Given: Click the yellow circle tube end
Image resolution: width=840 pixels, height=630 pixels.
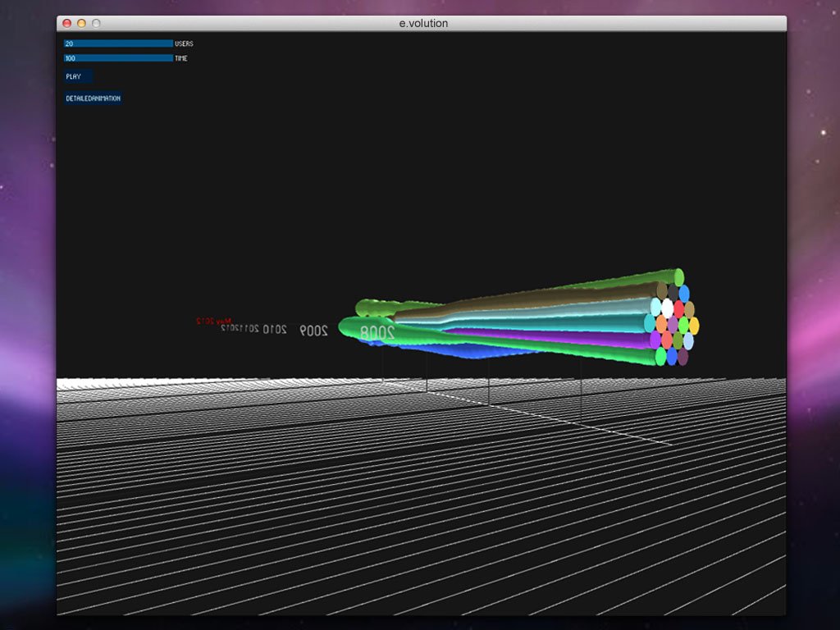Looking at the screenshot, I should [694, 326].
